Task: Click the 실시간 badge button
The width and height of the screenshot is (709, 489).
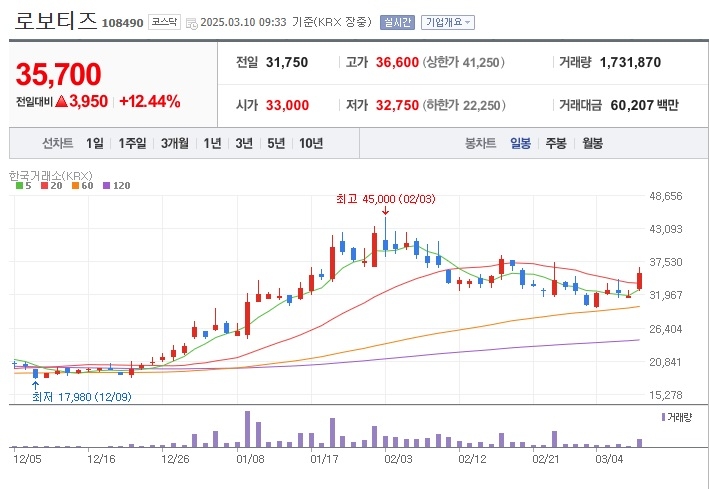Action: click(397, 22)
